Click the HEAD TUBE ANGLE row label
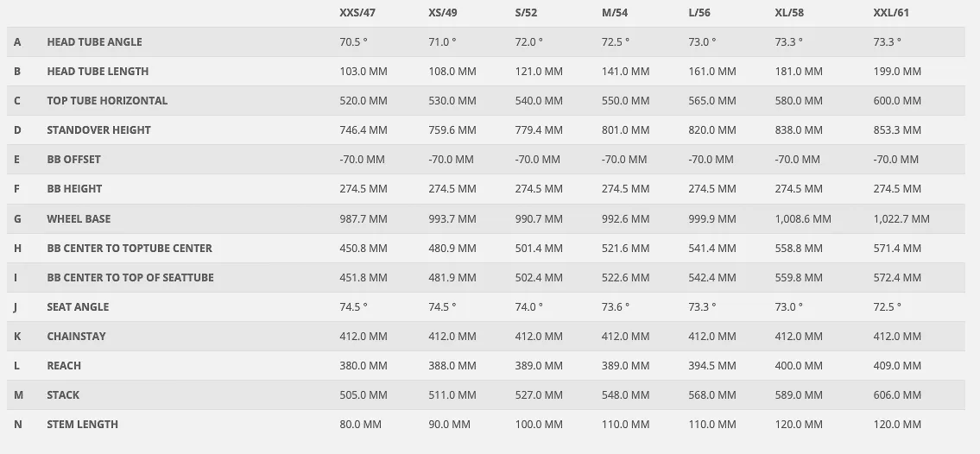This screenshot has height=454, width=980. click(x=94, y=42)
